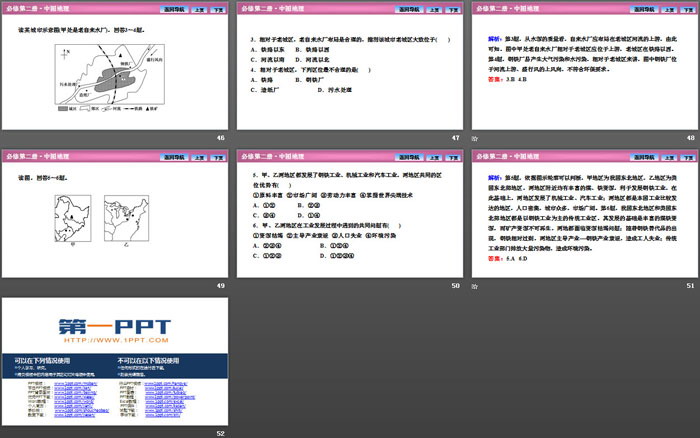The width and height of the screenshot is (700, 438).
Task: Click 可以在下列情况使用 heading on slide 52
Action: 42,360
